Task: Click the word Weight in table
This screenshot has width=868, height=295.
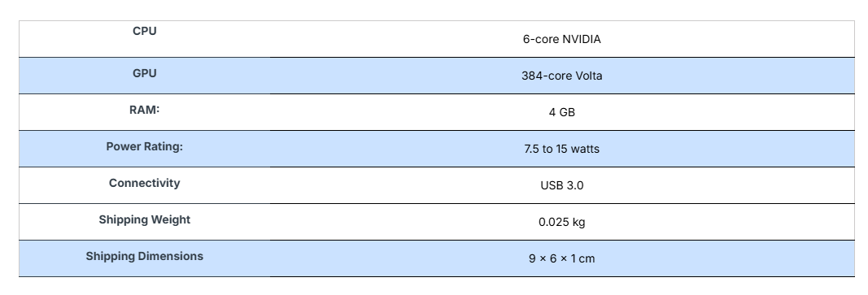Action: [x=168, y=219]
